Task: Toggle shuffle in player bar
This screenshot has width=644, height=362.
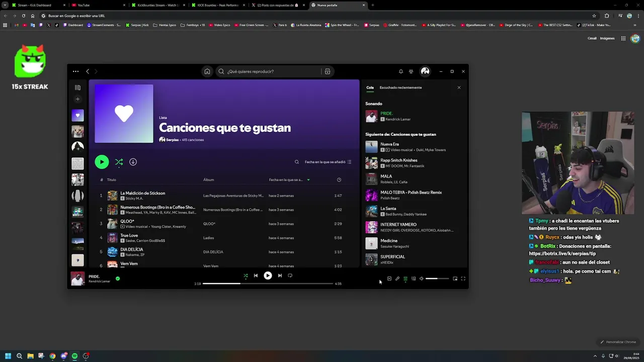Action: click(246, 276)
